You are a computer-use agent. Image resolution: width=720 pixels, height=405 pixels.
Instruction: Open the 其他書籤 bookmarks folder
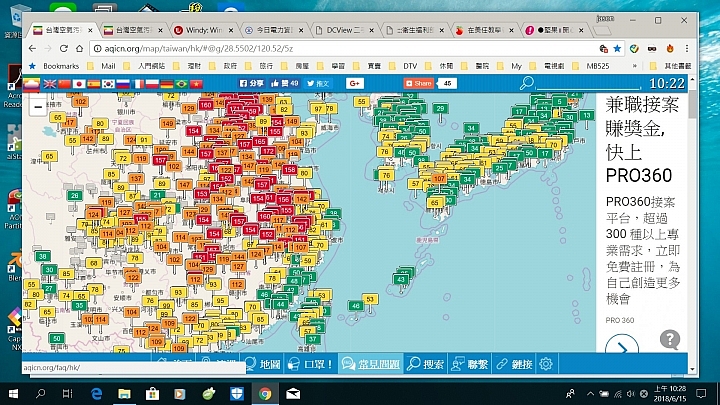tap(672, 66)
